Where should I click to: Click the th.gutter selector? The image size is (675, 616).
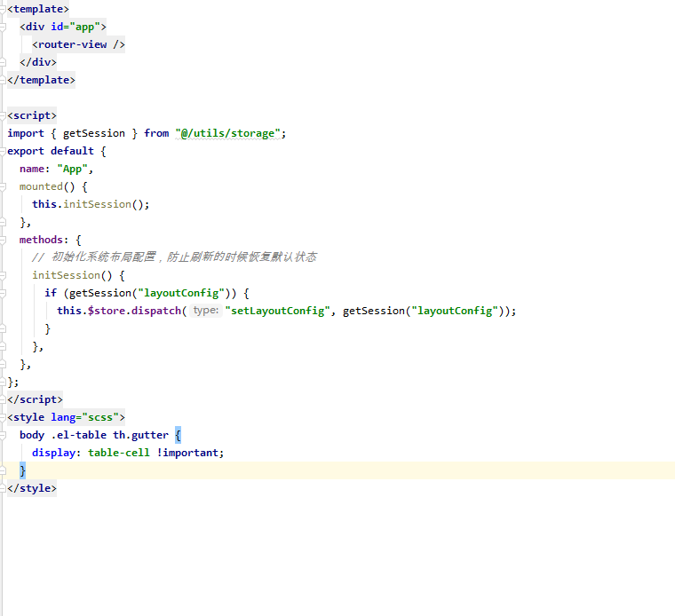[140, 435]
